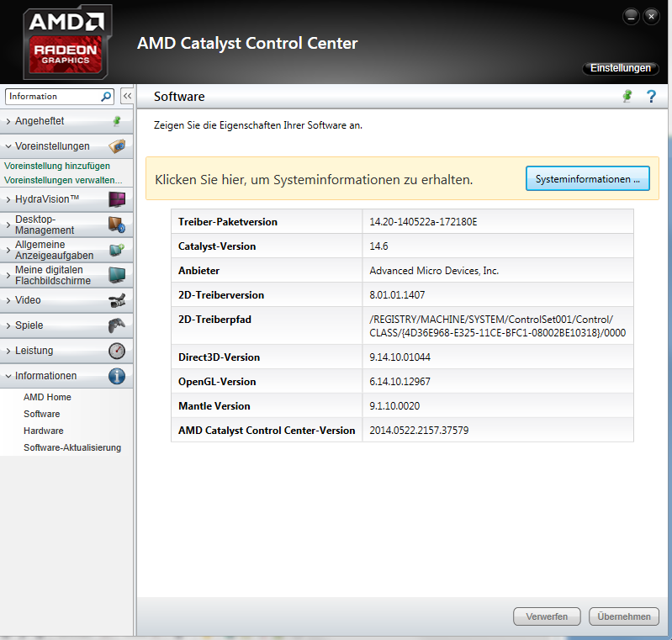Viewport: 672px width, 640px height.
Task: Expand the Spiele section
Action: coord(66,325)
